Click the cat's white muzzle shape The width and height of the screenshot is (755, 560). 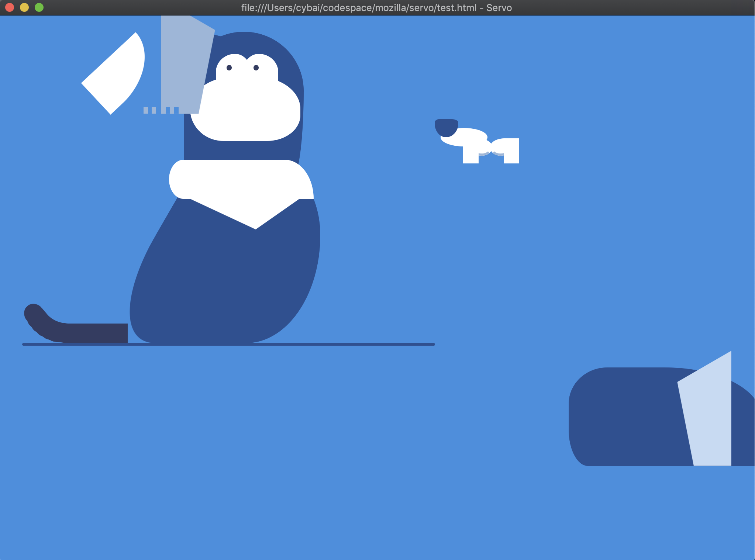pos(245,111)
